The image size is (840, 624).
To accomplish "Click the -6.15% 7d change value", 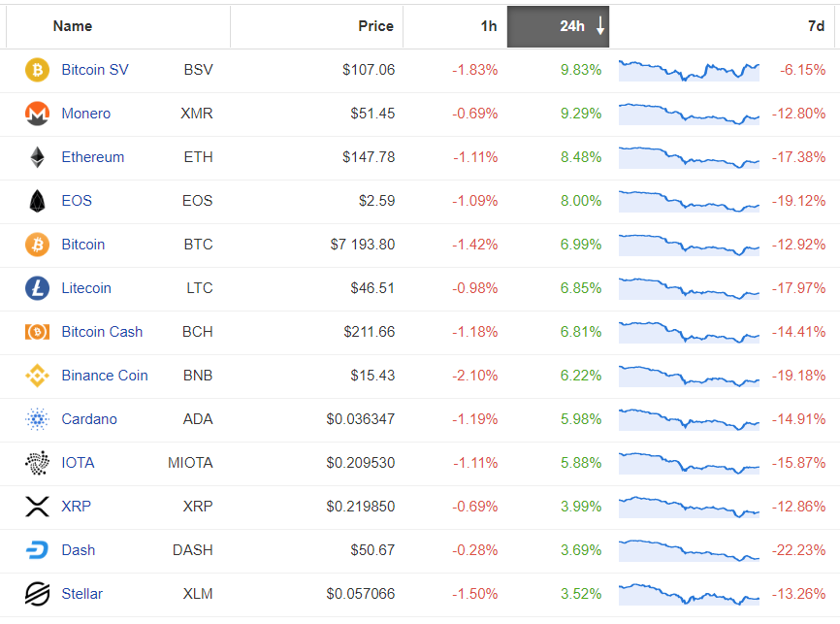I will (802, 70).
